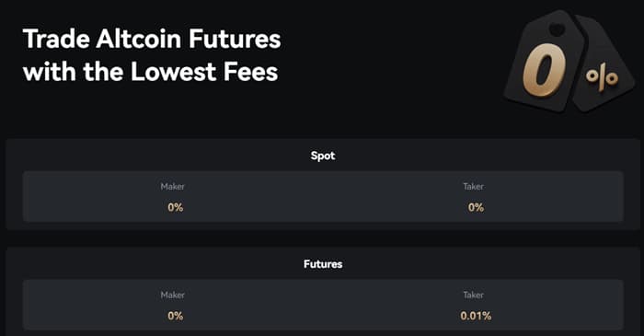Image resolution: width=644 pixels, height=336 pixels.
Task: Click the Futures fees card panel
Action: [x=323, y=292]
